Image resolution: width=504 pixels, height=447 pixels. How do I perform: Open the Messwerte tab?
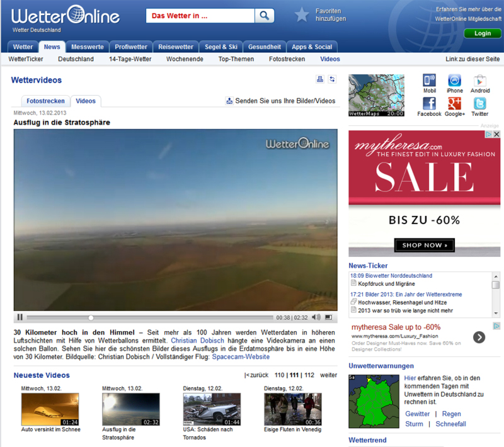88,47
